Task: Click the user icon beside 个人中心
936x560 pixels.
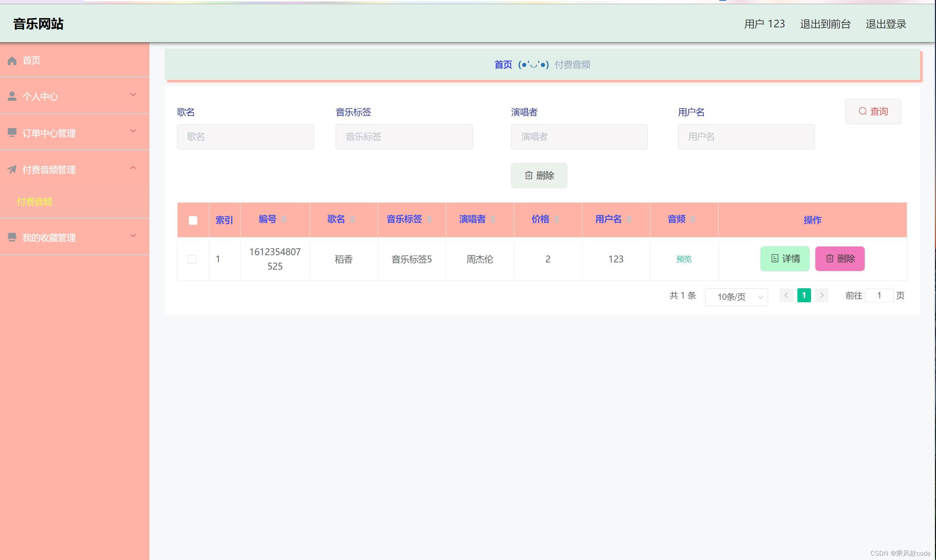Action: point(12,96)
